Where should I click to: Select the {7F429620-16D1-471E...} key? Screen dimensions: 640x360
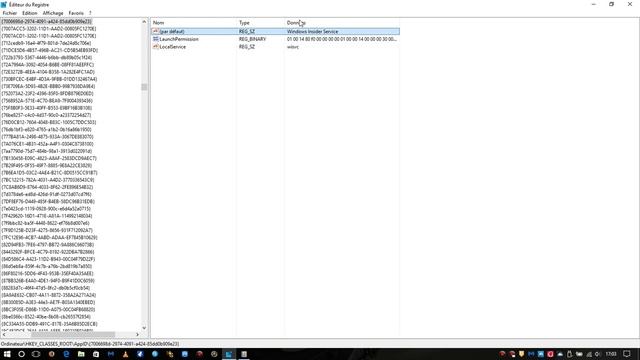point(47,216)
